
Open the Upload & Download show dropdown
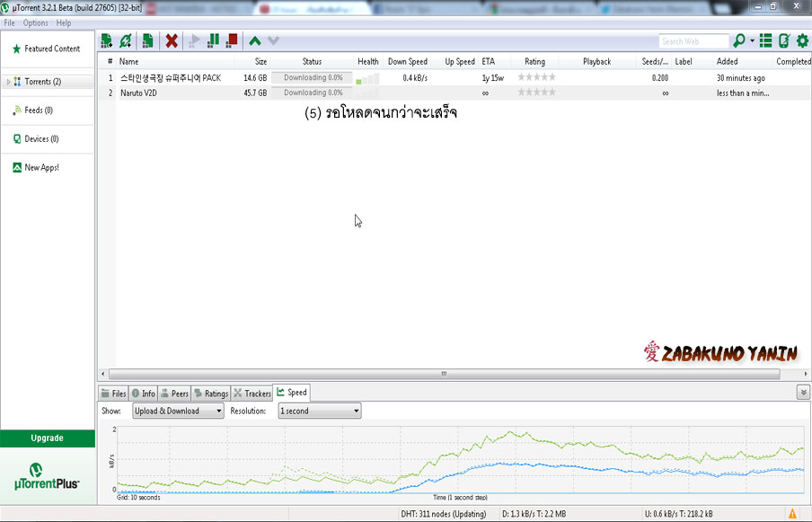[178, 411]
